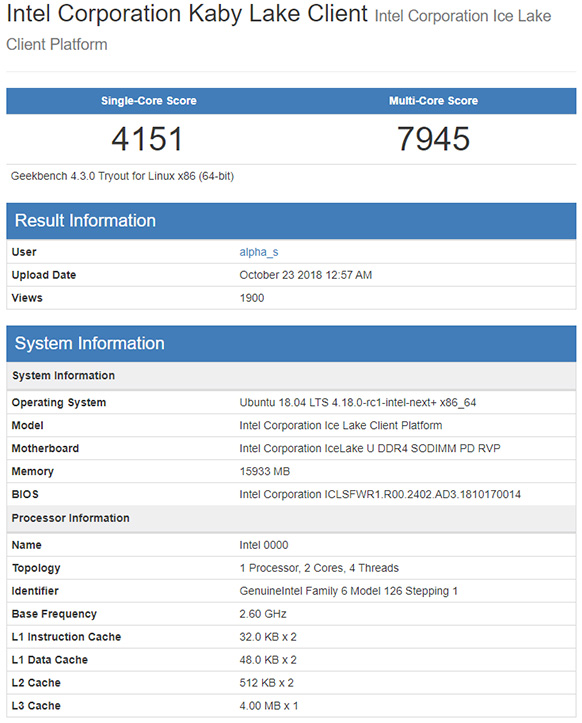Click the page title Intel Corporation Kaby Lake Client
Viewport: 582px width, 723px height.
[187, 14]
